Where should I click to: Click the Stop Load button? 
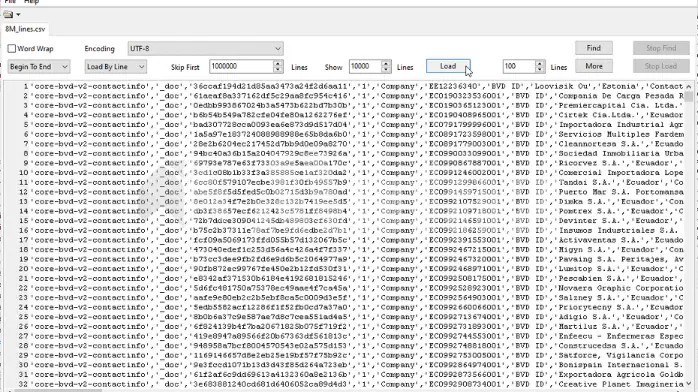pos(661,66)
